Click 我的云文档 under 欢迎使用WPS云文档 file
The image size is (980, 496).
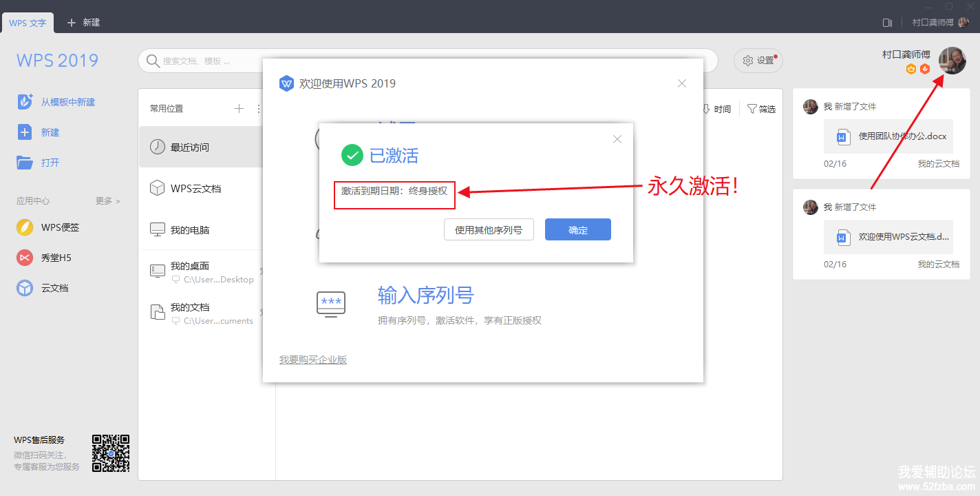pyautogui.click(x=938, y=265)
